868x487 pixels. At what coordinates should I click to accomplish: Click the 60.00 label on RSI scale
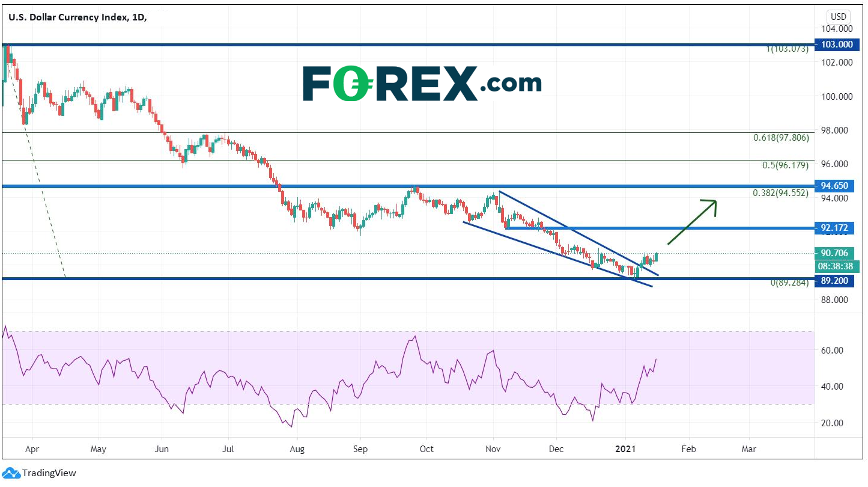831,351
